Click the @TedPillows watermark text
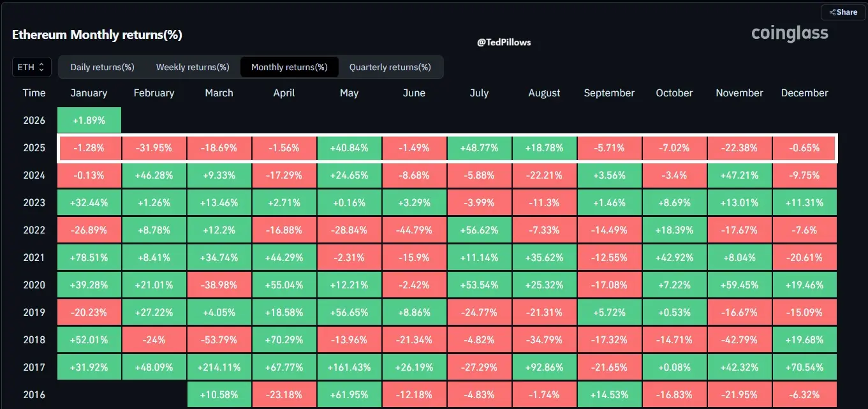 click(504, 42)
